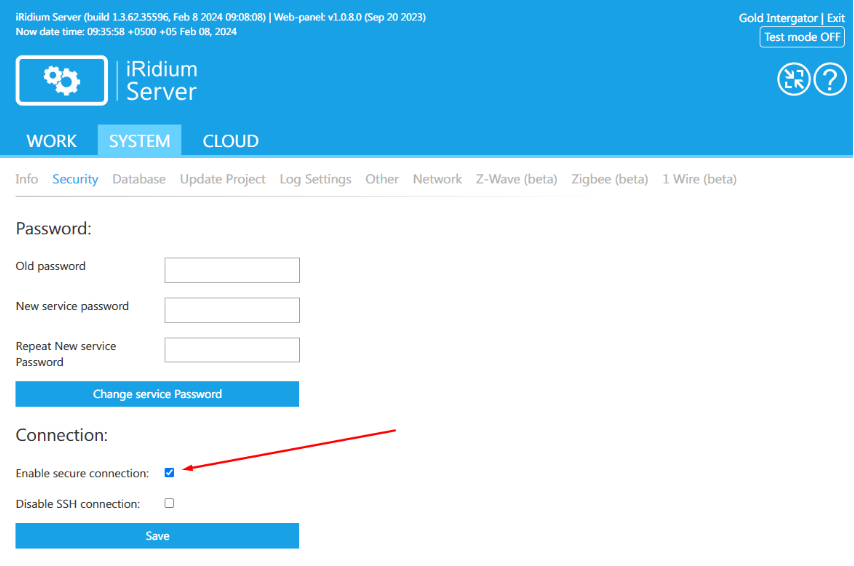Open the Z-Wave (beta) section
854x566 pixels.
pyautogui.click(x=516, y=179)
